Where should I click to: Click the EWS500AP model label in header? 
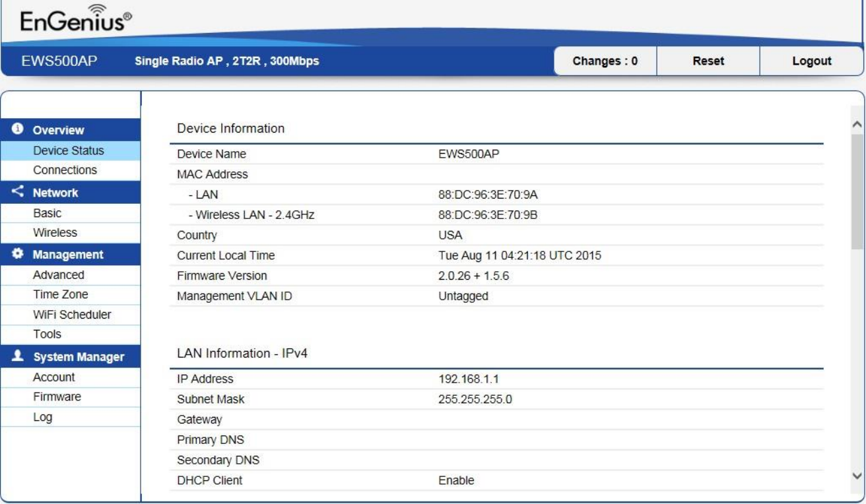(59, 61)
